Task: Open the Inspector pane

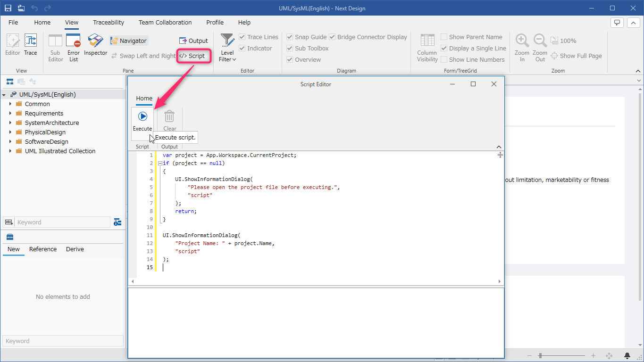Action: (96, 45)
